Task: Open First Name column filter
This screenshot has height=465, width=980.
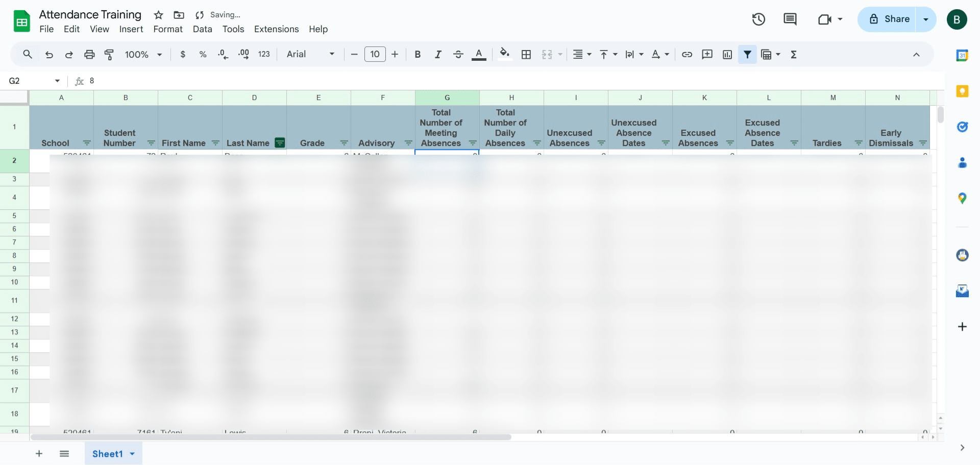Action: click(x=215, y=143)
